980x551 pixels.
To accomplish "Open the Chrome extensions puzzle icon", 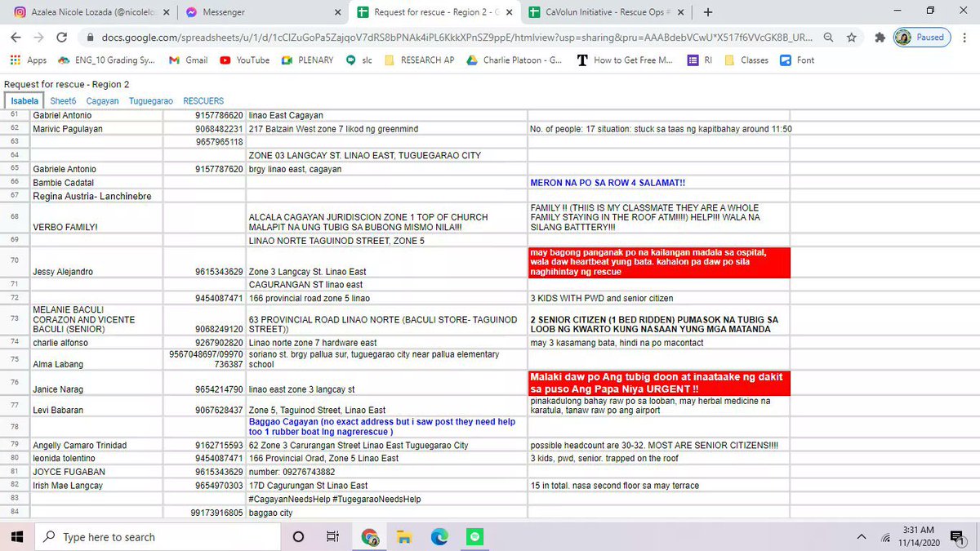I will pyautogui.click(x=880, y=38).
